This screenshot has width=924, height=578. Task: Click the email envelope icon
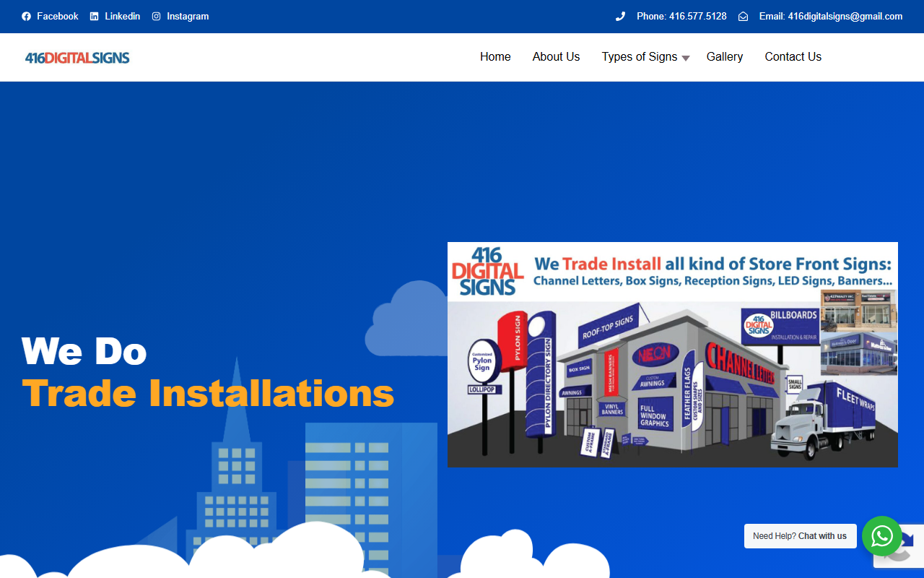[x=743, y=17]
